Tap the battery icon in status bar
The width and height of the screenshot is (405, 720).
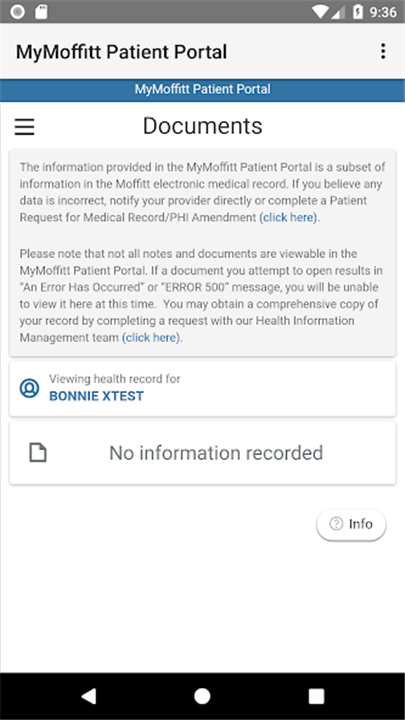[x=358, y=12]
